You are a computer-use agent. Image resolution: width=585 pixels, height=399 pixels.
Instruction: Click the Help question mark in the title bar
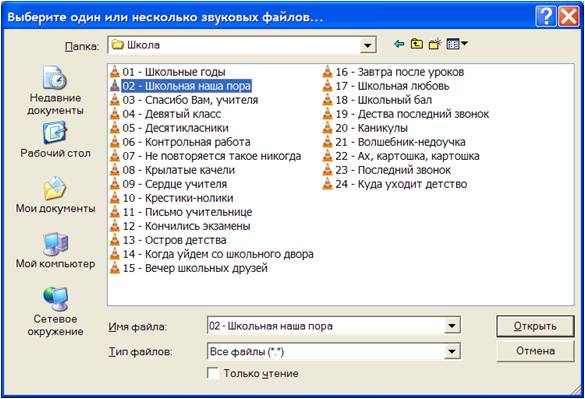tap(546, 17)
